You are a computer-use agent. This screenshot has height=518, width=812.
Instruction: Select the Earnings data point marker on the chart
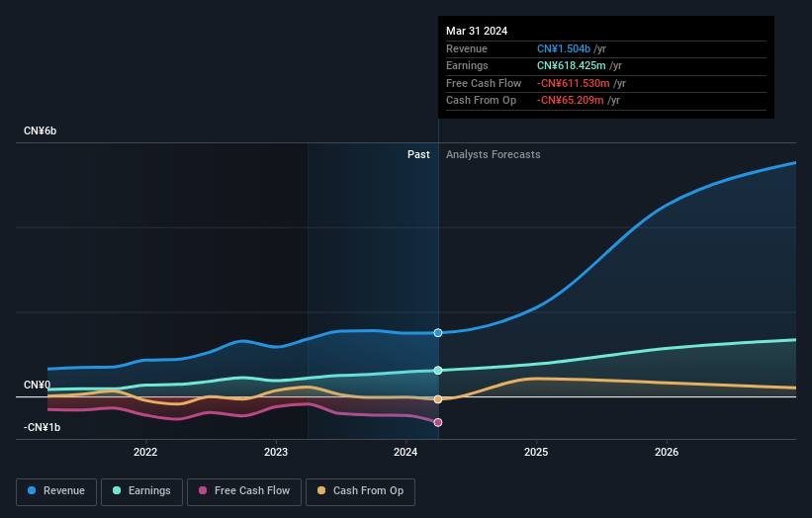click(438, 370)
